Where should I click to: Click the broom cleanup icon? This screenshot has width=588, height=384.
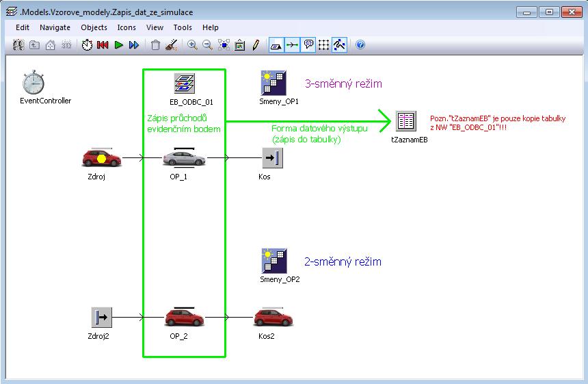172,45
